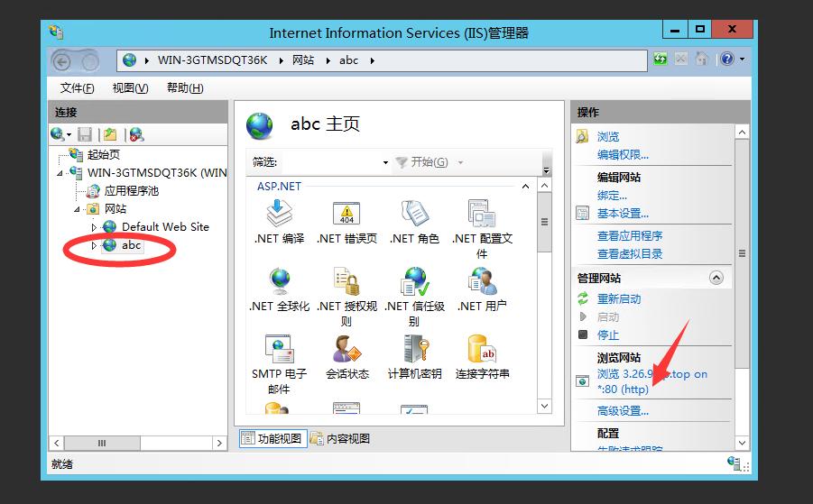The height and width of the screenshot is (504, 813).
Task: Click the 浏览 action link
Action: point(608,137)
